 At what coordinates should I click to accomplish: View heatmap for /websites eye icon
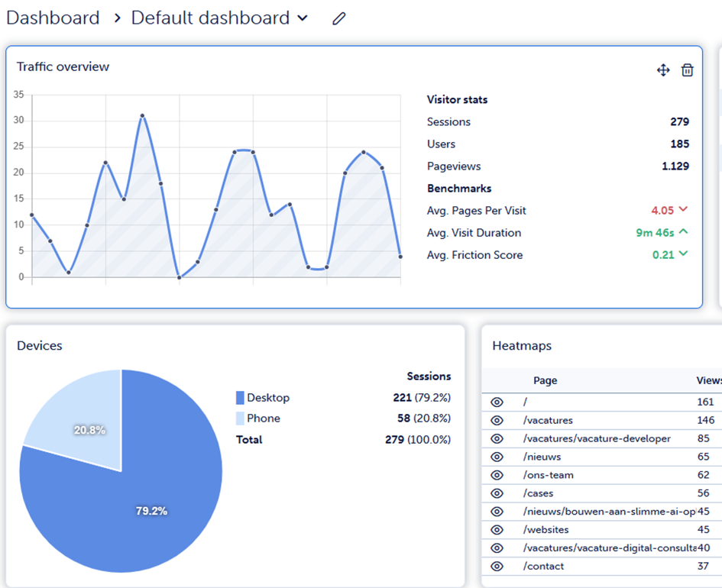pos(497,529)
